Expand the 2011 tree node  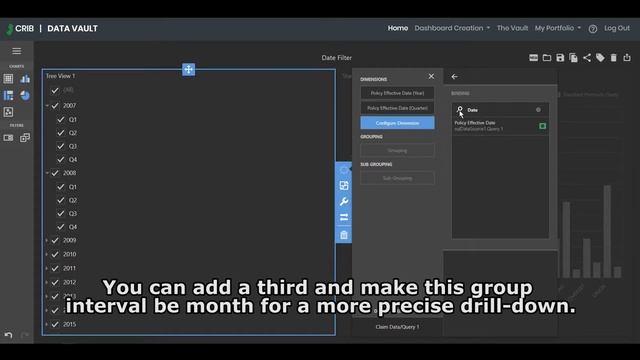(47, 269)
